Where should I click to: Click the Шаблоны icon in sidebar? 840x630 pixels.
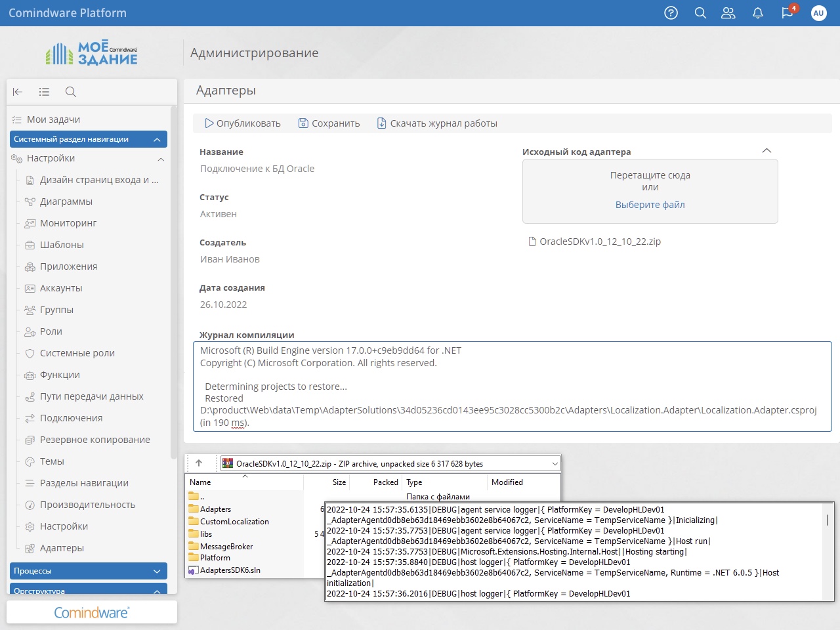30,245
